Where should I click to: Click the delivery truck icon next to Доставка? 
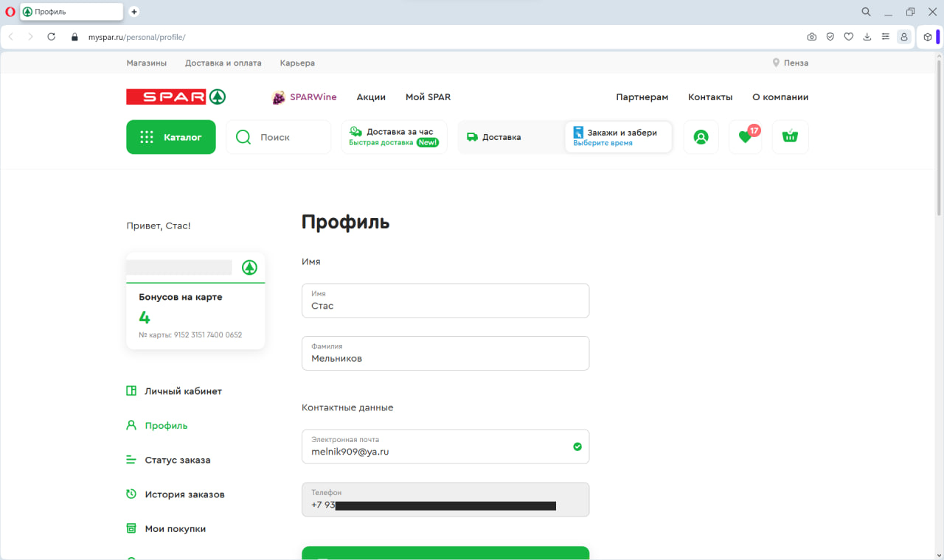pyautogui.click(x=471, y=136)
